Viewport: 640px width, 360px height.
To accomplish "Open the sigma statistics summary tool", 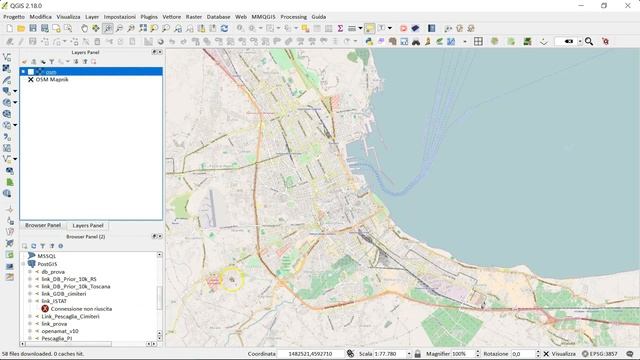I will click(340, 28).
